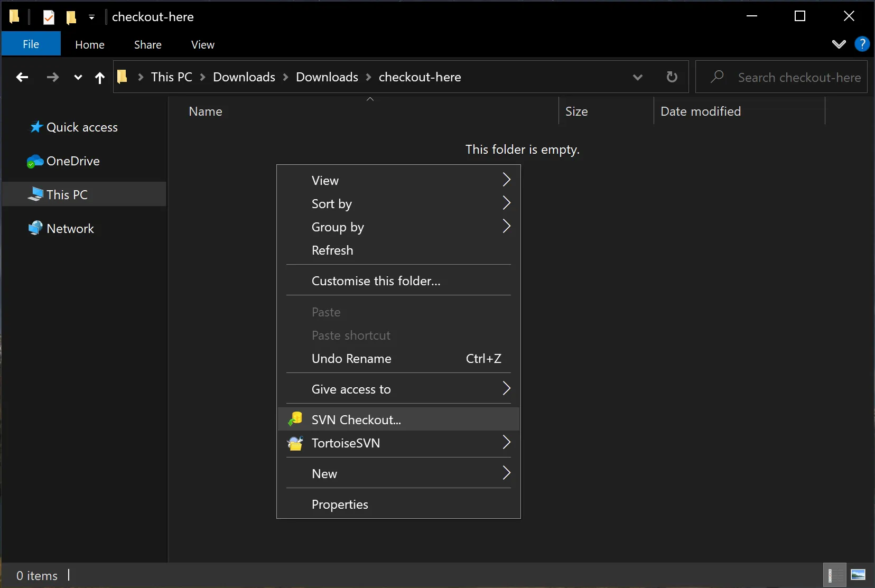Expand the ribbon with the chevron

839,44
